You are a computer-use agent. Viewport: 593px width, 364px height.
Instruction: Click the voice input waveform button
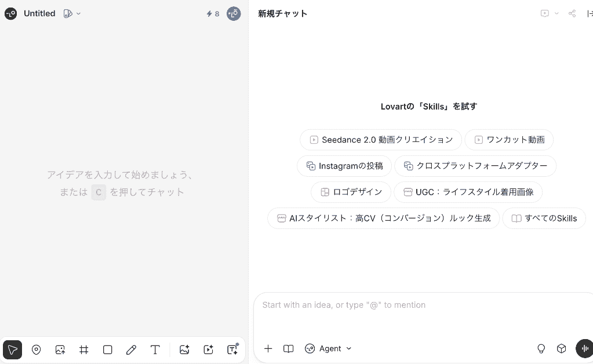click(x=585, y=348)
